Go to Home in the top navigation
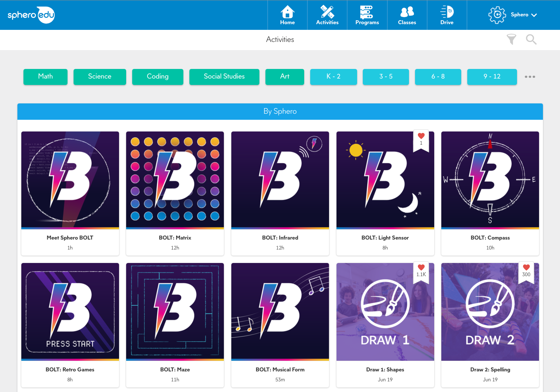The width and height of the screenshot is (560, 392). click(x=287, y=15)
